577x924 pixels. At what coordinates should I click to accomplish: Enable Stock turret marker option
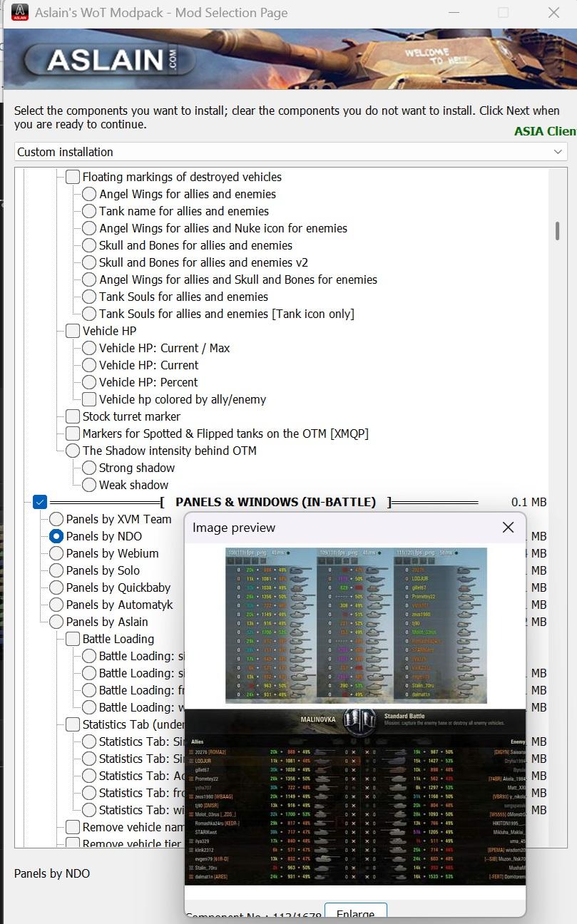[x=73, y=416]
